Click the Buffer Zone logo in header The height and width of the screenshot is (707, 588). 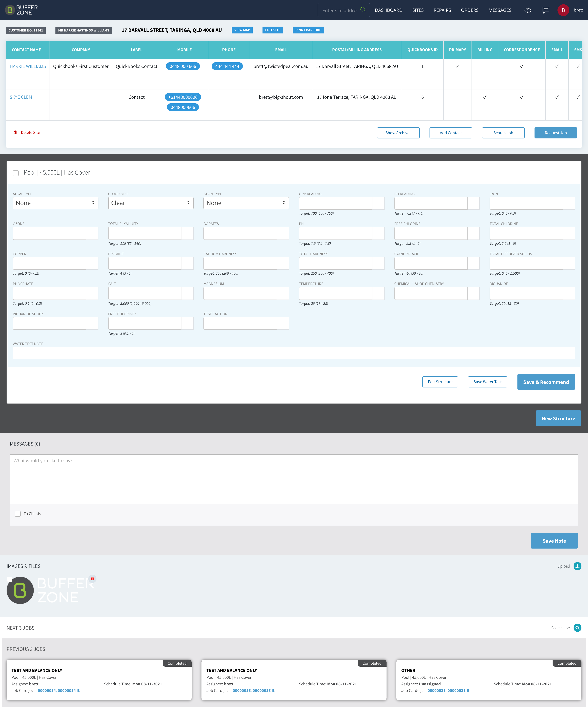21,10
